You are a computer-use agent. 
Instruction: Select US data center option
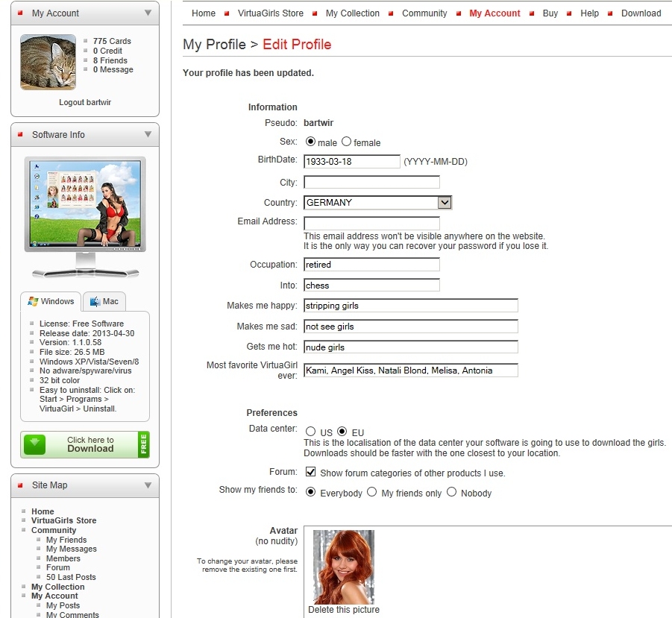coord(310,431)
